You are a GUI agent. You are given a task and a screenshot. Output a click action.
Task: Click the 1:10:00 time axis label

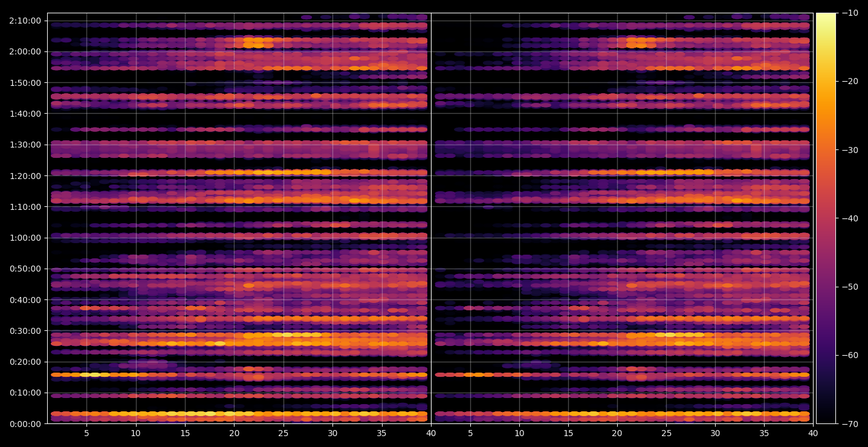point(25,207)
